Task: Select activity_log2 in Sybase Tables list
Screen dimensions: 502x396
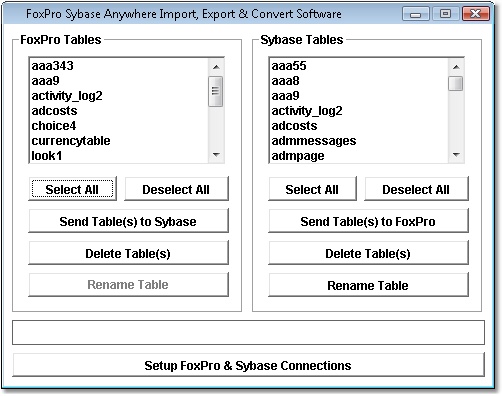Action: click(359, 111)
